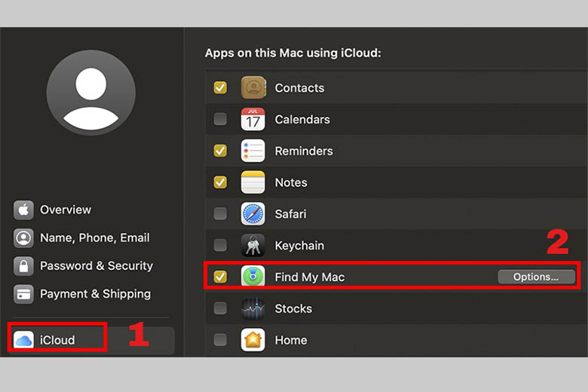Uncheck the Reminders checkbox
The height and width of the screenshot is (392, 588).
pos(220,151)
